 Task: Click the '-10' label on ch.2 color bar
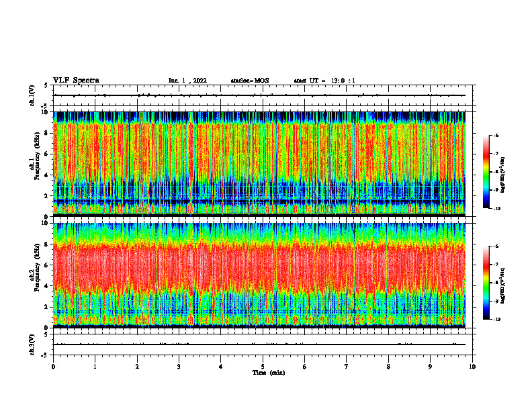click(496, 320)
